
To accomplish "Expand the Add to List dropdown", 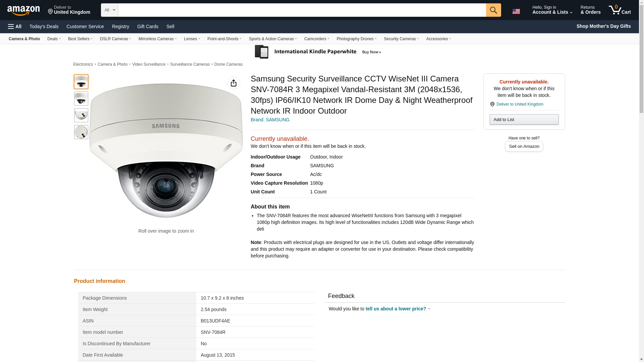I will [x=524, y=120].
